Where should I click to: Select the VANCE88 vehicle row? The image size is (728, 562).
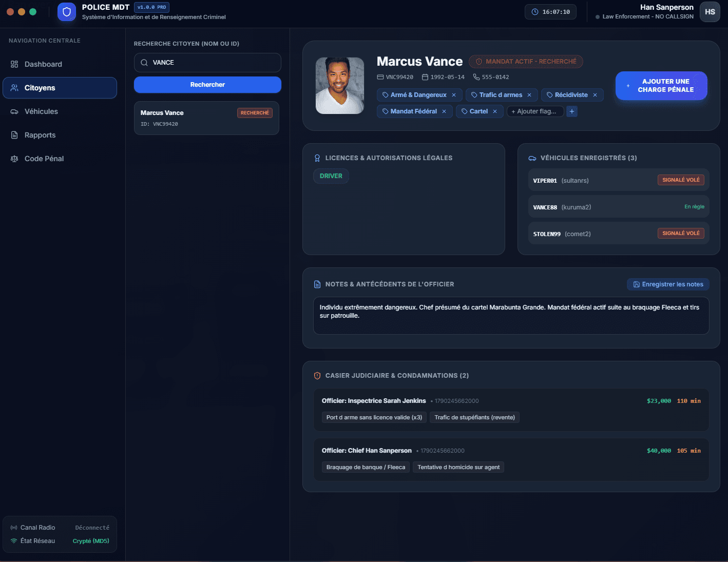pos(619,207)
